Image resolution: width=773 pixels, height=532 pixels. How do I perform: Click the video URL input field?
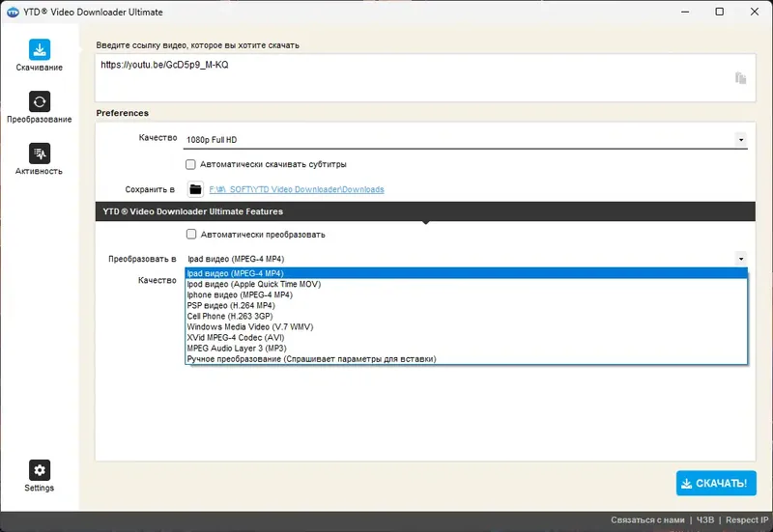425,78
